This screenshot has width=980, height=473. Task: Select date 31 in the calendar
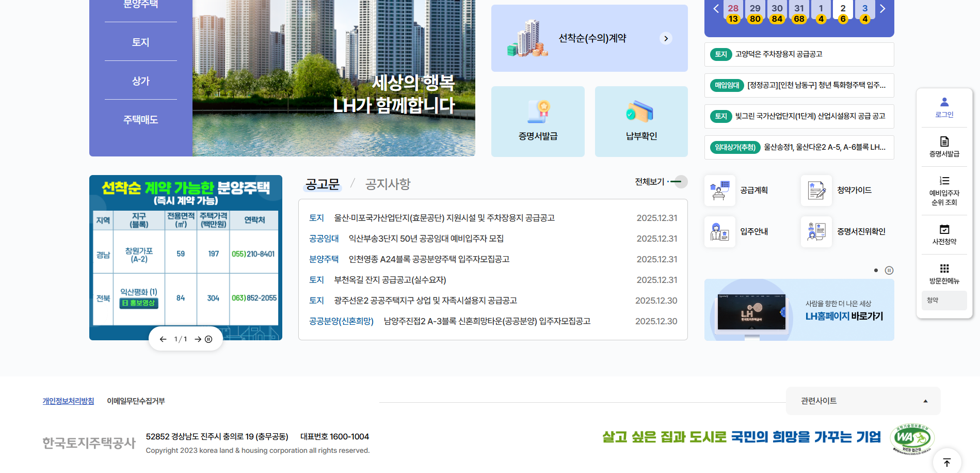pos(799,13)
